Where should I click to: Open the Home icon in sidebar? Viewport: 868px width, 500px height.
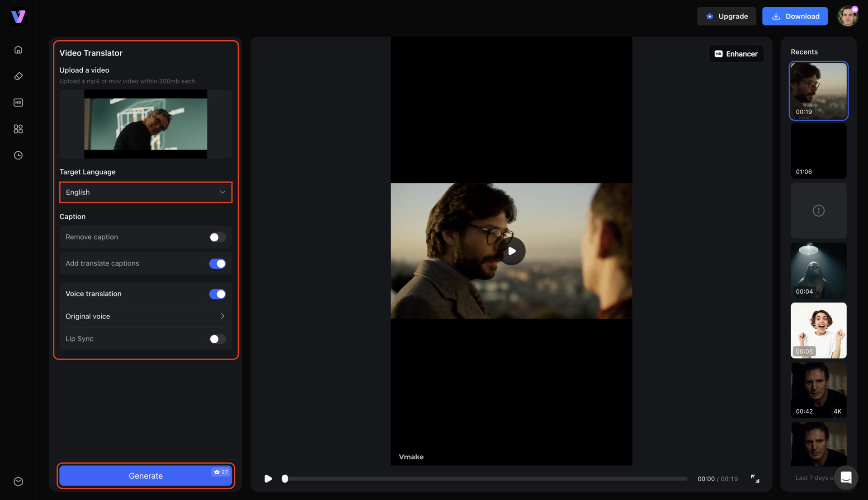18,50
